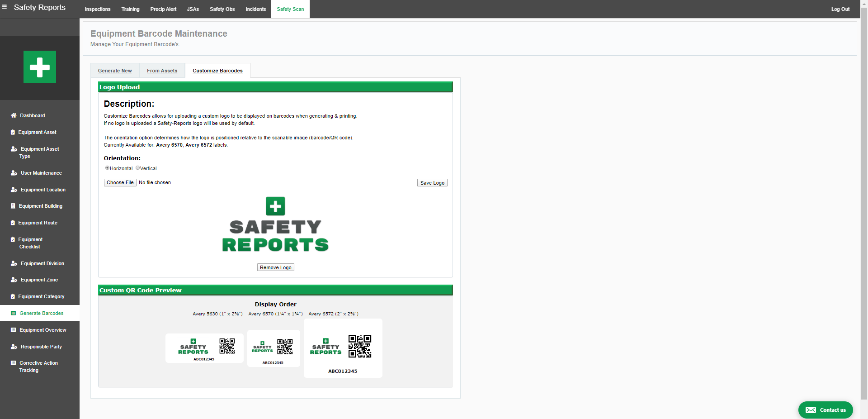Open the User Maintenance sidebar link
This screenshot has height=419, width=868.
point(41,173)
